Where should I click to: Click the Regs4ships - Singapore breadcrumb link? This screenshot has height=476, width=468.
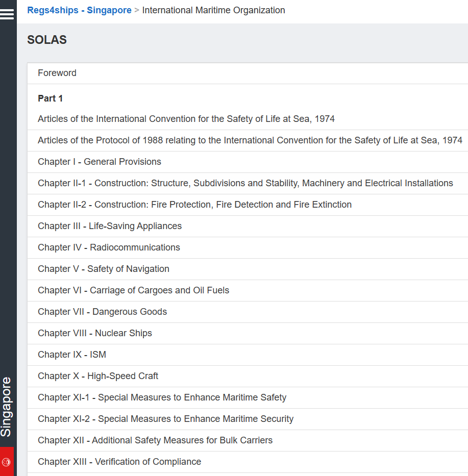[79, 10]
